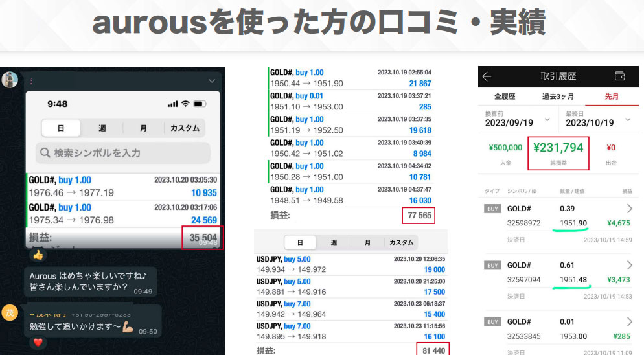Viewport: 644px width, 355px height.
Task: Open details chevron for GOLD# 0.39 trade
Action: tap(630, 209)
